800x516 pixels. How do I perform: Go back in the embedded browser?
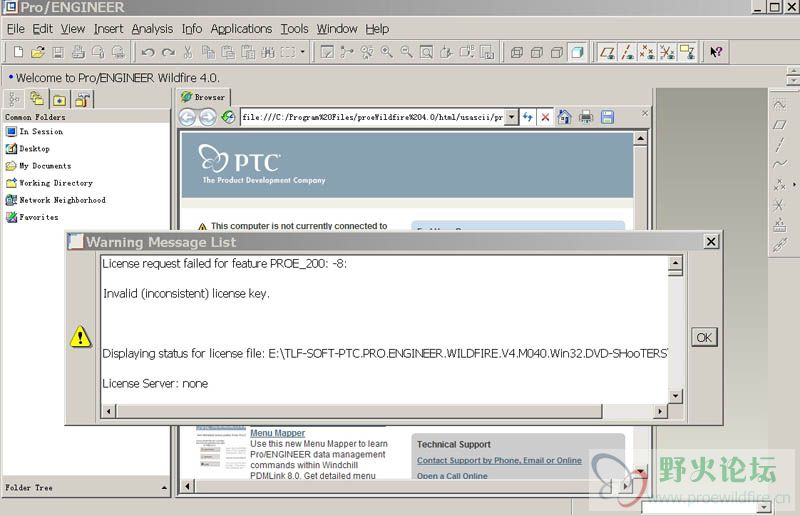point(188,117)
